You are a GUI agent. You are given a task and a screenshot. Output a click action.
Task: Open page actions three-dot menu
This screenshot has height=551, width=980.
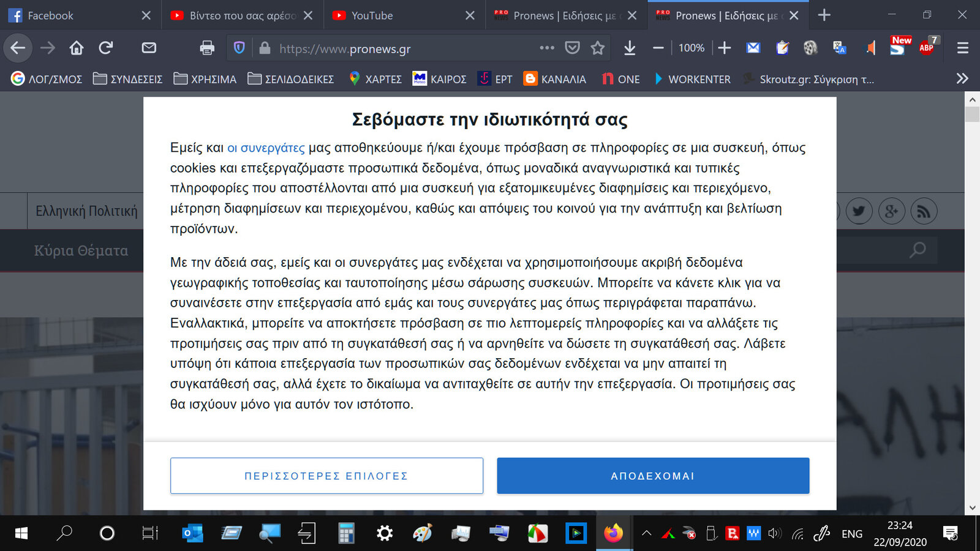click(x=547, y=48)
